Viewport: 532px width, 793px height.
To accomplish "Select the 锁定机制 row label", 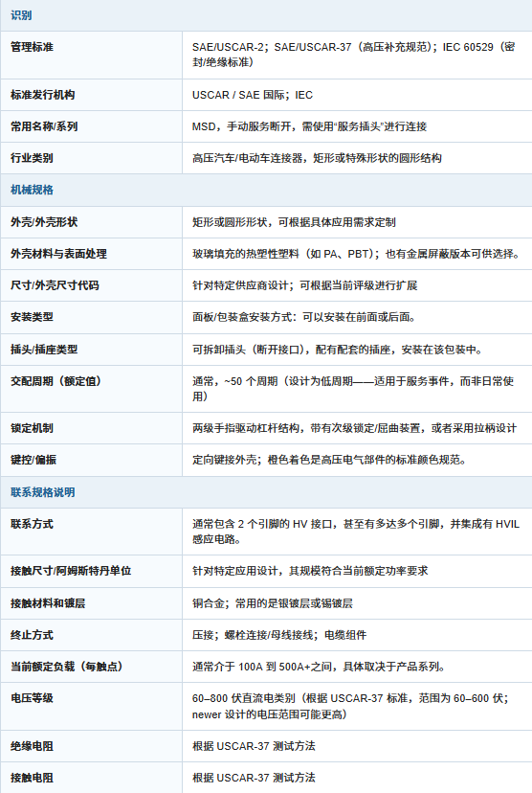I will click(x=32, y=428).
